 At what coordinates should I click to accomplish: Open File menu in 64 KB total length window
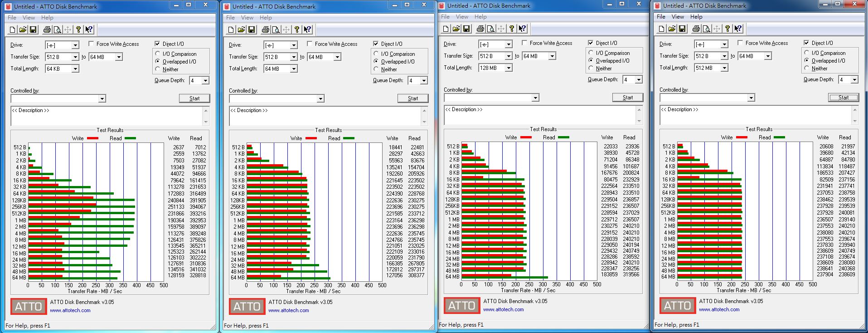pyautogui.click(x=12, y=18)
